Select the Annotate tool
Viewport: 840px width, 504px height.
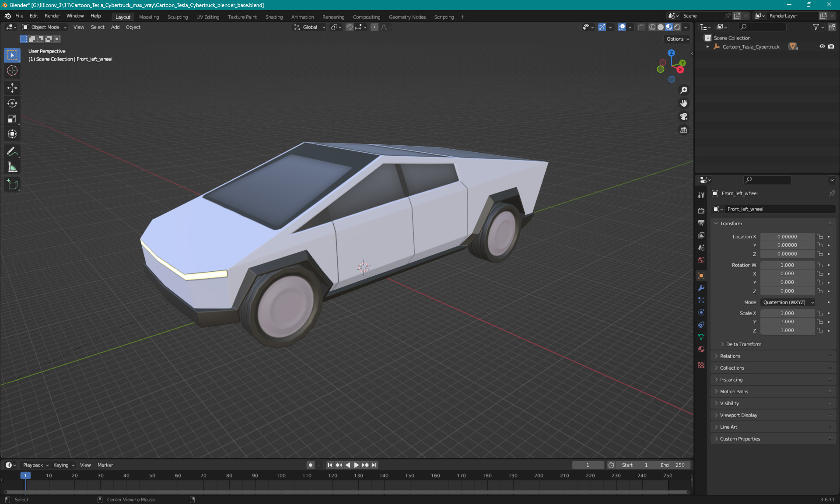click(12, 152)
